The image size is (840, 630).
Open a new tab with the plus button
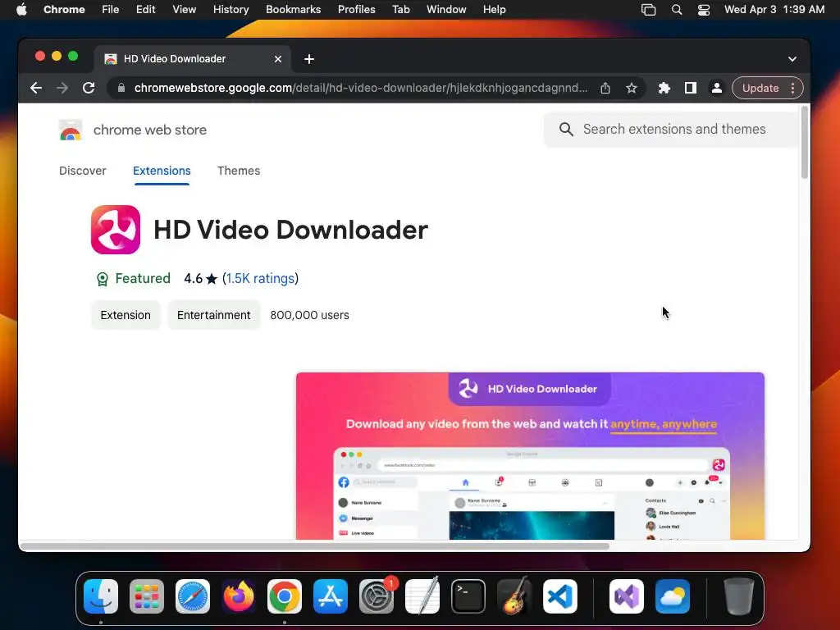coord(309,59)
